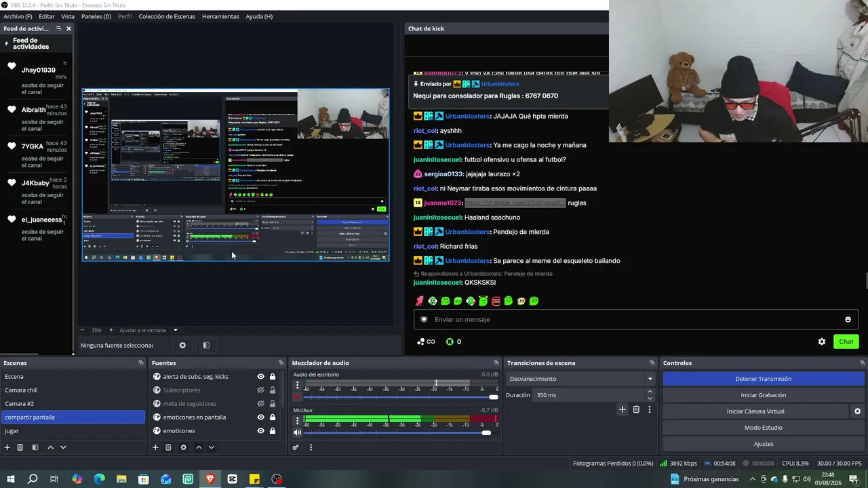The width and height of the screenshot is (868, 488).
Task: Pop out the Escenas dock panel
Action: pos(141,363)
